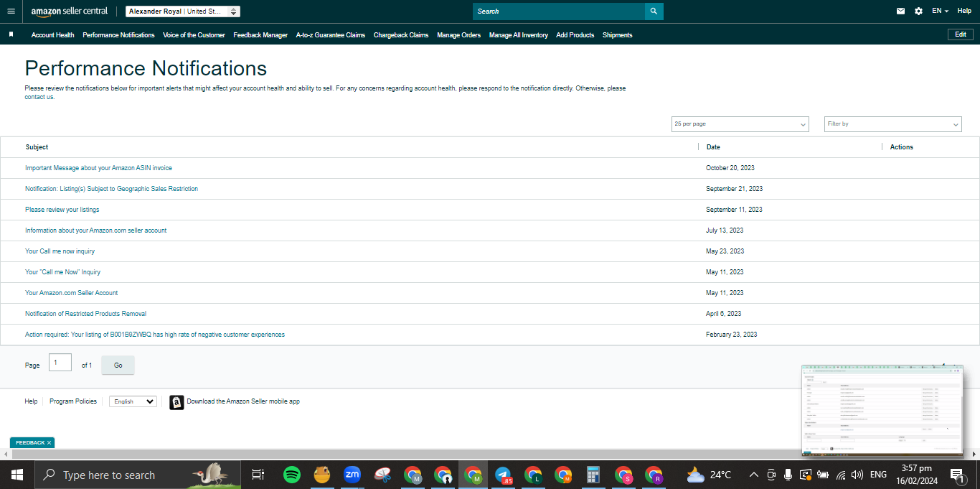Open the settings gear icon
Viewport: 980px width, 489px height.
(919, 11)
